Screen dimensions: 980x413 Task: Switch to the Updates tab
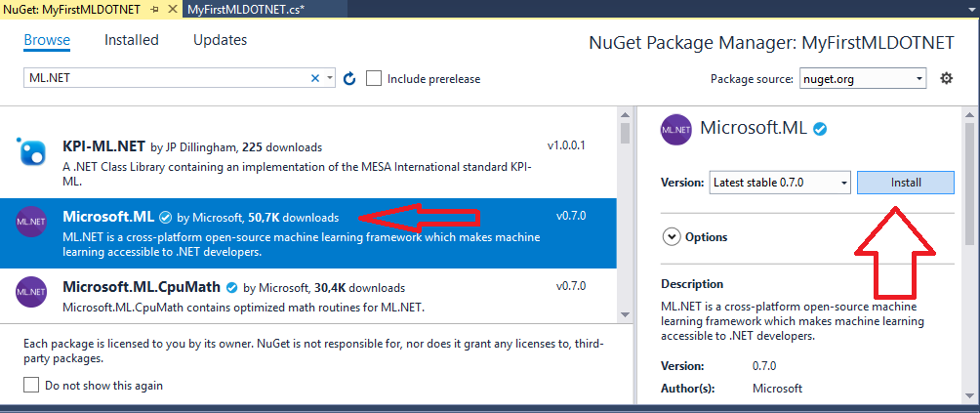[x=220, y=40]
